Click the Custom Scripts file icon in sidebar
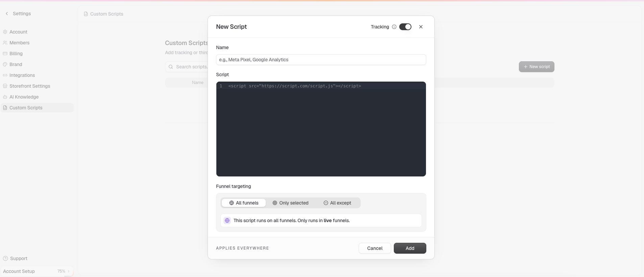The image size is (644, 277). pos(5,108)
